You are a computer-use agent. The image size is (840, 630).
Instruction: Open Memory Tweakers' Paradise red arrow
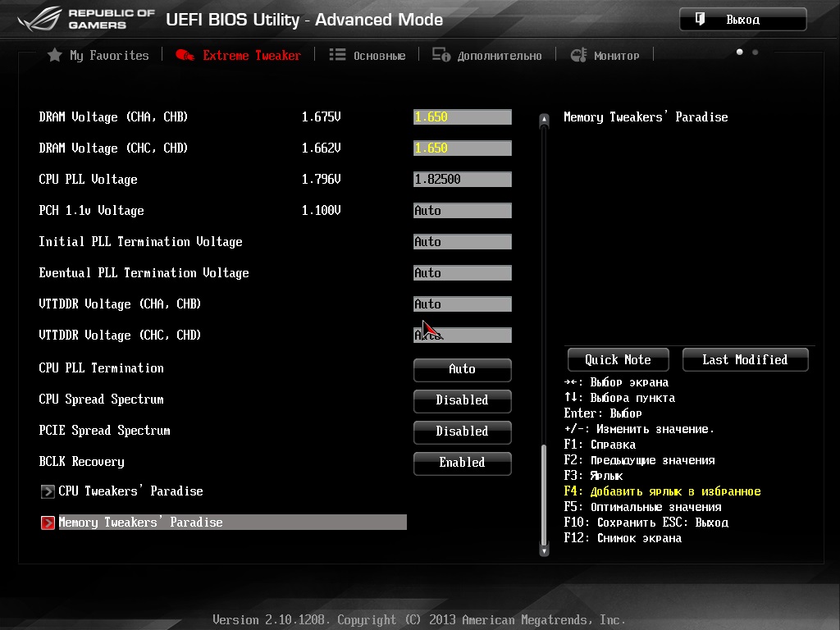48,523
